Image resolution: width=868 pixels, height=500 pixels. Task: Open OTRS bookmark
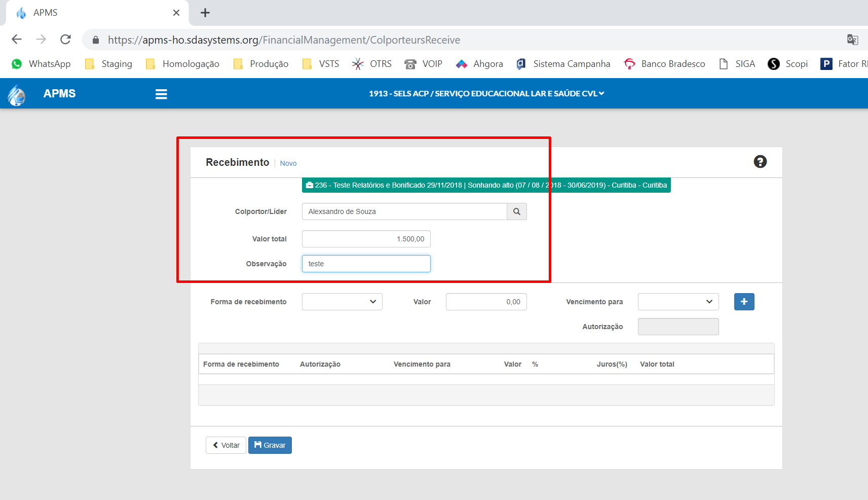coord(372,64)
